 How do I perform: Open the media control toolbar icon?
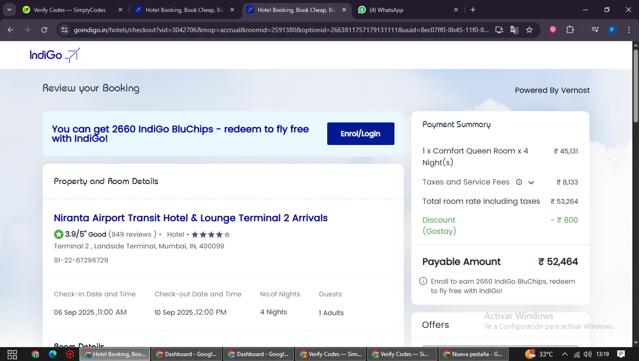tap(595, 30)
